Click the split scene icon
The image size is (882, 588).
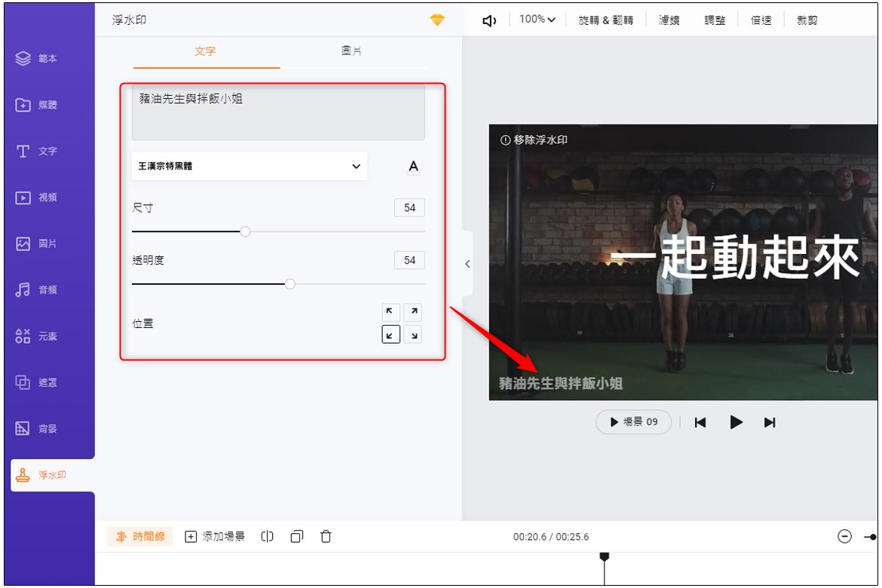(x=267, y=537)
